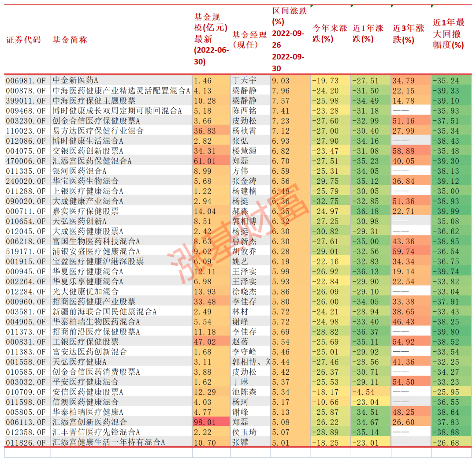Select the red fund size cell 98.01
This screenshot has height=462, width=476.
(x=205, y=421)
